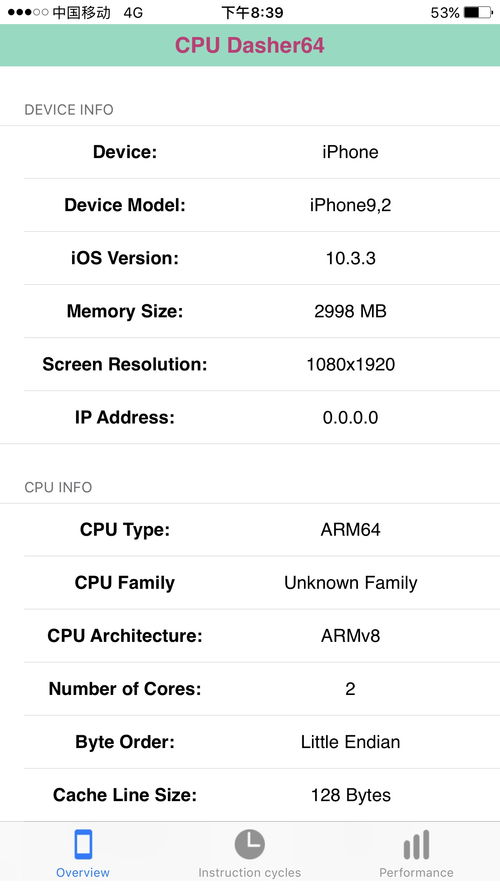This screenshot has height=888, width=500.
Task: Select the Unknown Family CPU value
Action: (x=351, y=583)
